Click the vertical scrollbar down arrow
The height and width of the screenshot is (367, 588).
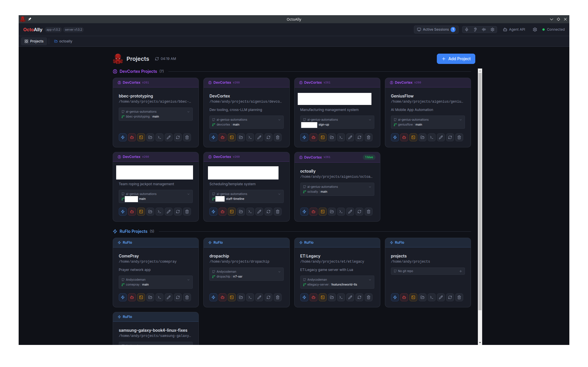click(480, 343)
